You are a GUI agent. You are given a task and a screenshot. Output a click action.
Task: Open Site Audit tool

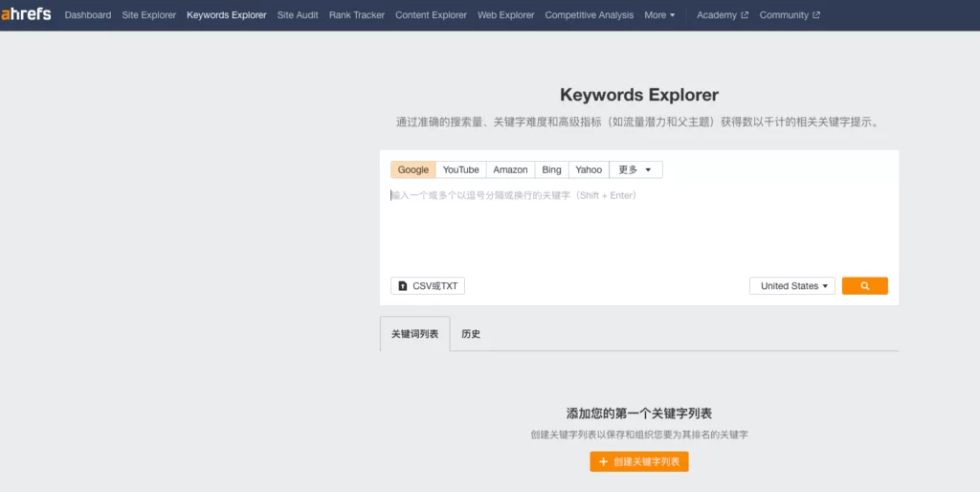[298, 15]
